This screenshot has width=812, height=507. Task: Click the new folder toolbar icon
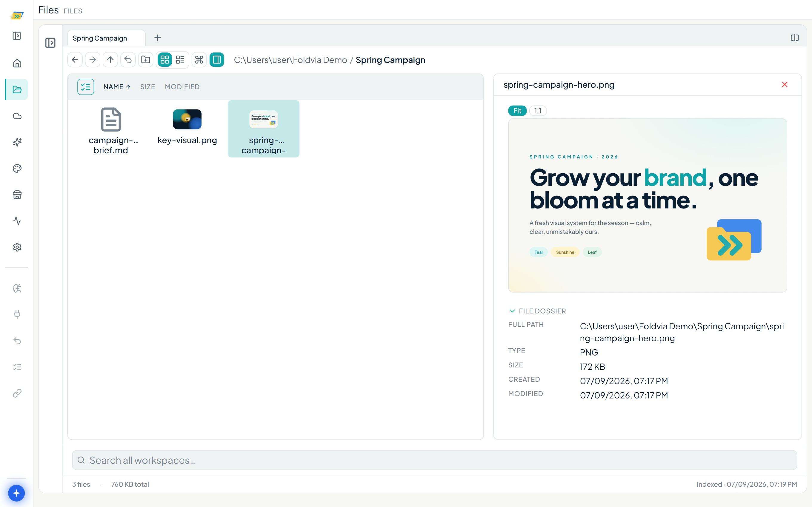click(x=146, y=60)
